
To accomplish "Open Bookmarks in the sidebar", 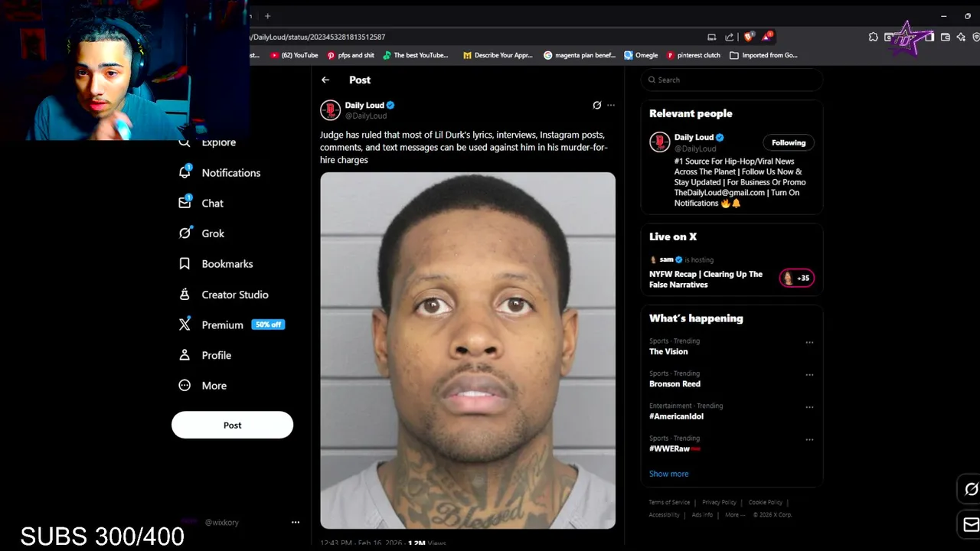I will click(x=227, y=264).
